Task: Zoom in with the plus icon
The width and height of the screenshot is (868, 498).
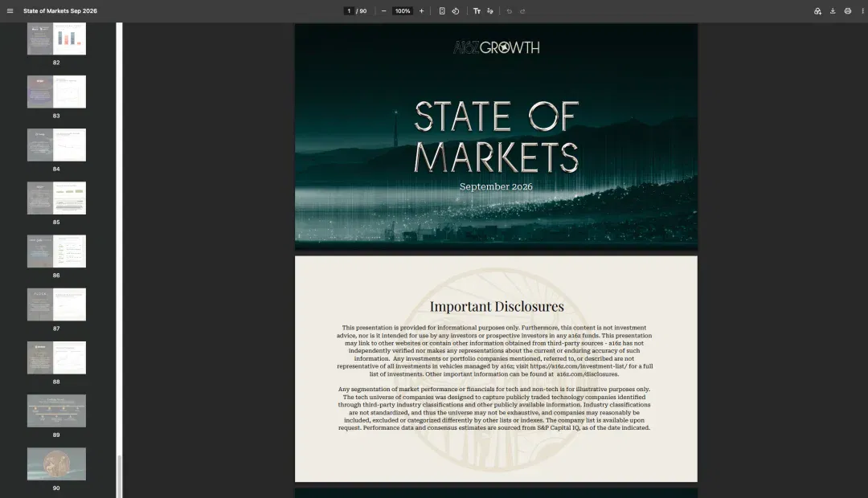Action: (421, 11)
